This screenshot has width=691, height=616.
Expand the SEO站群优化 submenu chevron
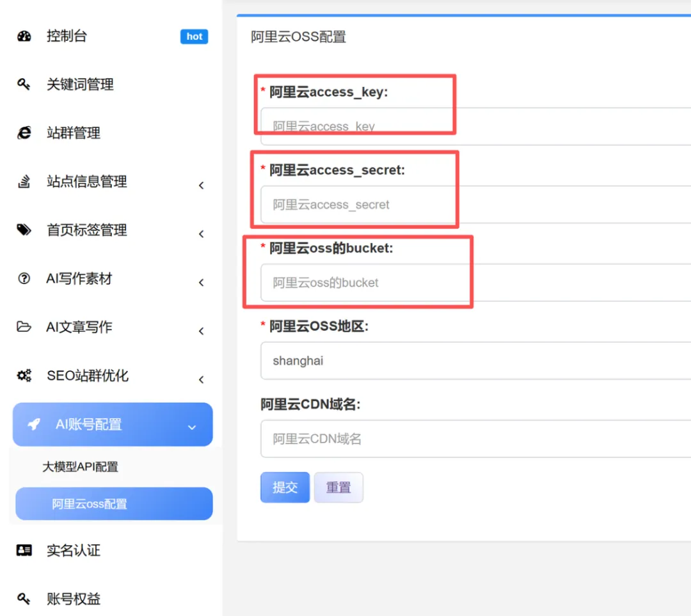click(x=202, y=379)
